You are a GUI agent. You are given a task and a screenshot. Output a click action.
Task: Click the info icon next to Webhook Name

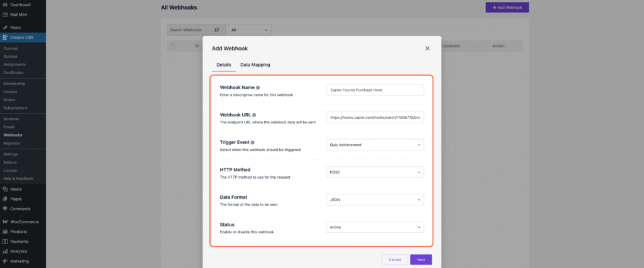click(258, 87)
